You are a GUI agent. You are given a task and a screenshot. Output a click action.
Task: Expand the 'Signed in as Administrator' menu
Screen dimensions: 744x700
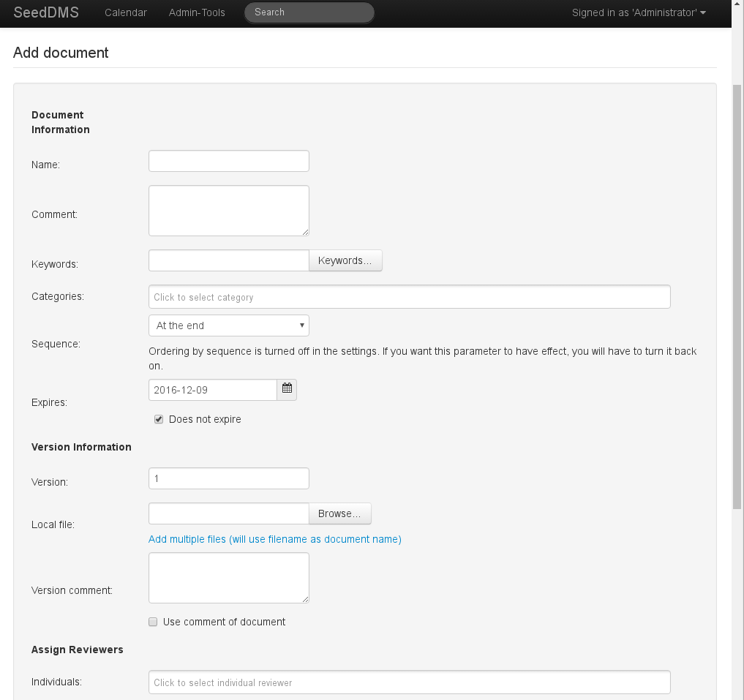(638, 12)
